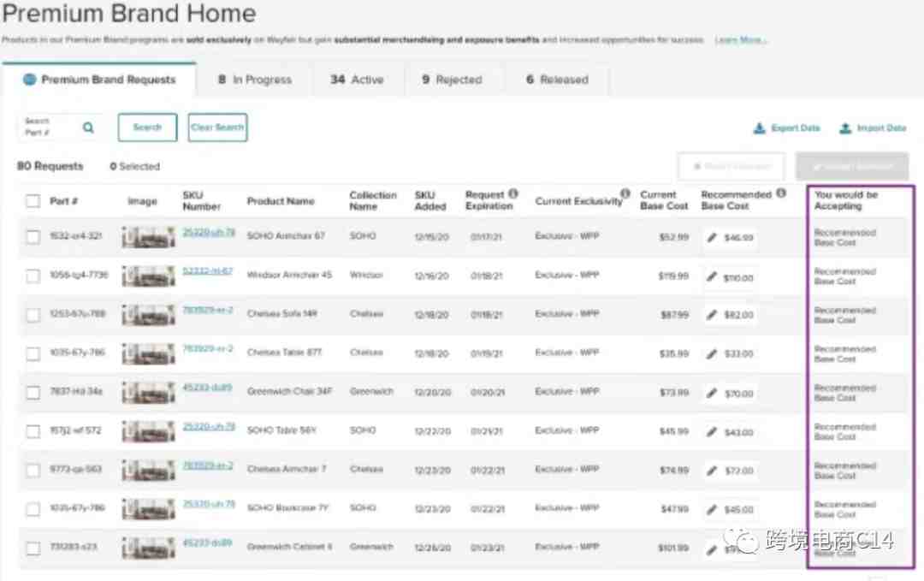Click the magnifier icon in the search box
Viewport: 924px width, 581px height.
[x=88, y=127]
